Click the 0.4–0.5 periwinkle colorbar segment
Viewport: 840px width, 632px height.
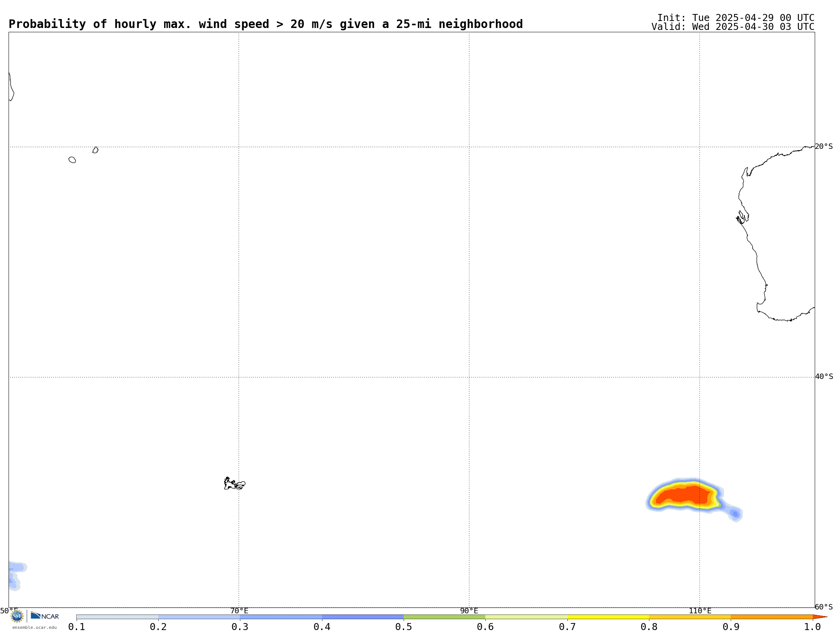tap(363, 617)
